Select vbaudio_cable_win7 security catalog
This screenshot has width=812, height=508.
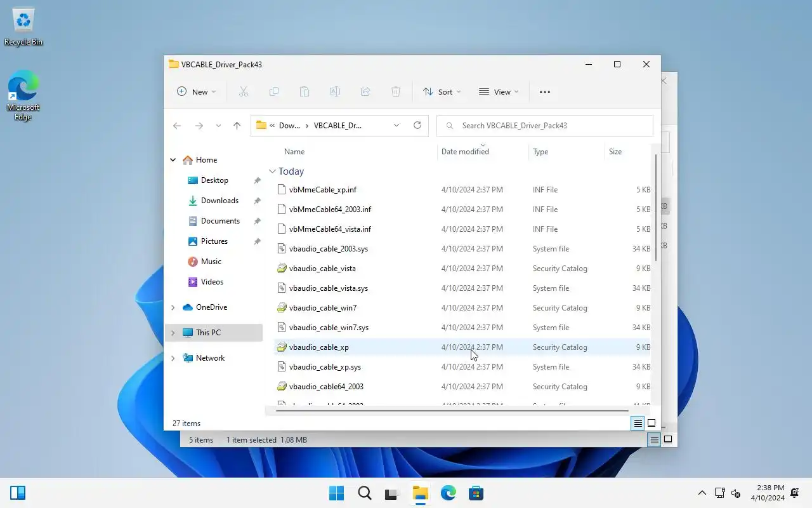[x=463, y=308]
